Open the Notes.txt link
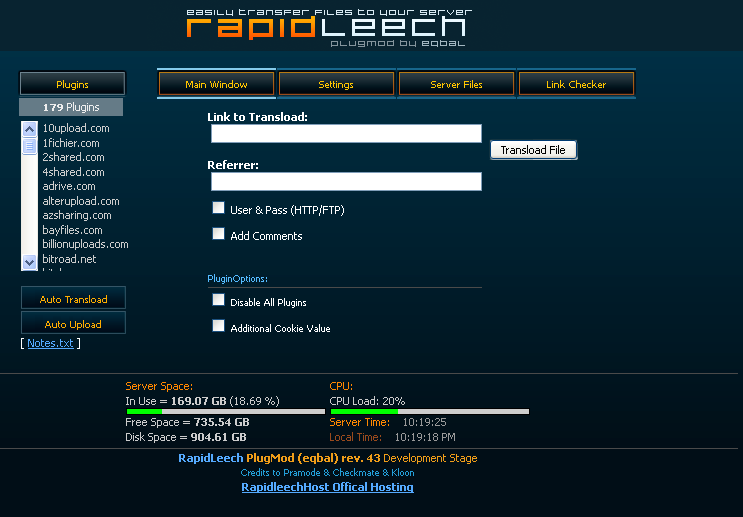This screenshot has height=517, width=743. [50, 343]
